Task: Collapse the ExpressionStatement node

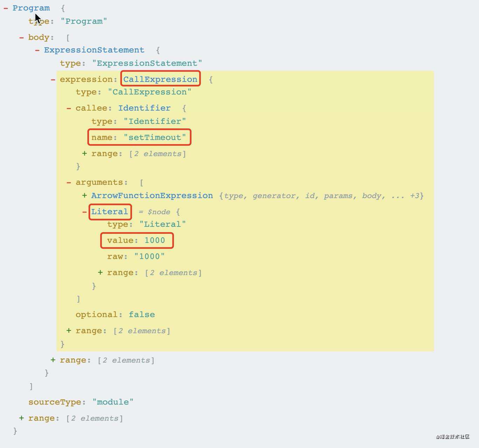Action: click(37, 50)
